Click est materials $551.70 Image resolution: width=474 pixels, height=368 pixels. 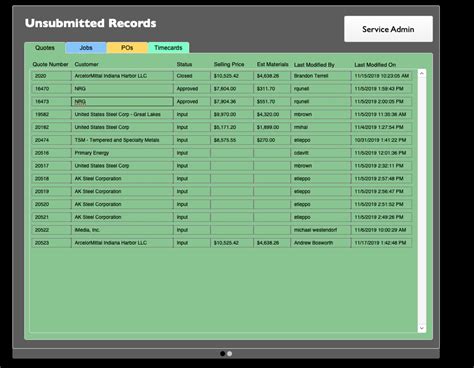272,102
